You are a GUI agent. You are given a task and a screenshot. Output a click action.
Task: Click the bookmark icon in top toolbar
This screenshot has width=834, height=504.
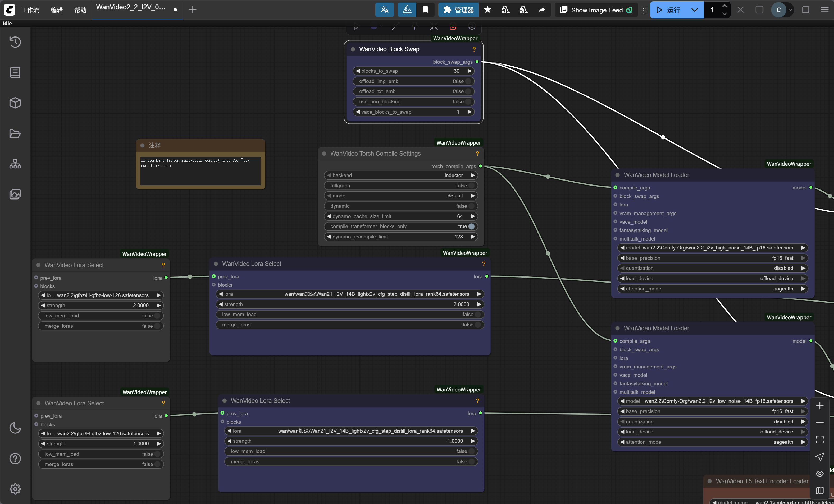click(x=425, y=10)
